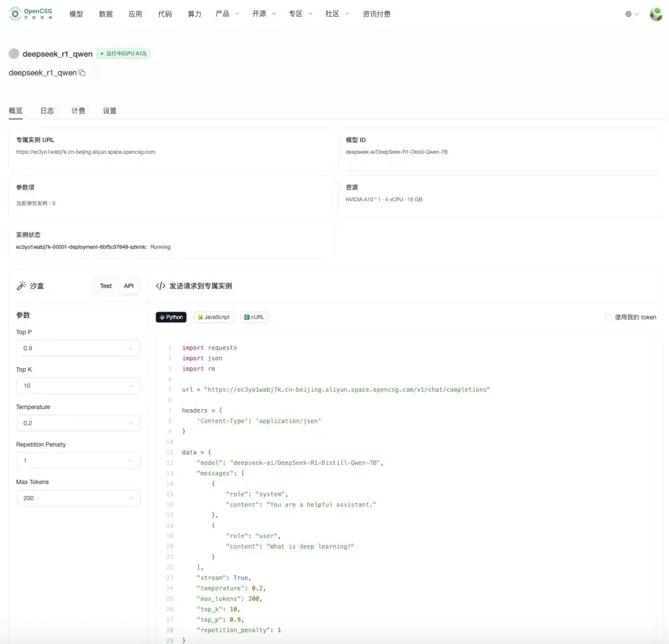Image resolution: width=669 pixels, height=644 pixels.
Task: Switch to the 日志 tab
Action: coord(47,110)
